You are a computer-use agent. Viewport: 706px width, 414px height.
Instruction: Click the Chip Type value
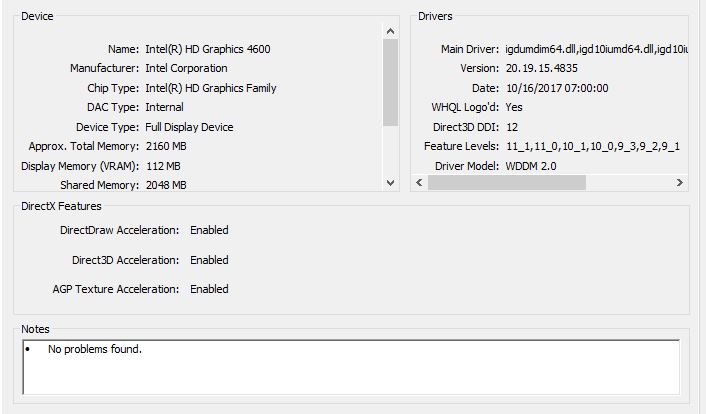[211, 88]
